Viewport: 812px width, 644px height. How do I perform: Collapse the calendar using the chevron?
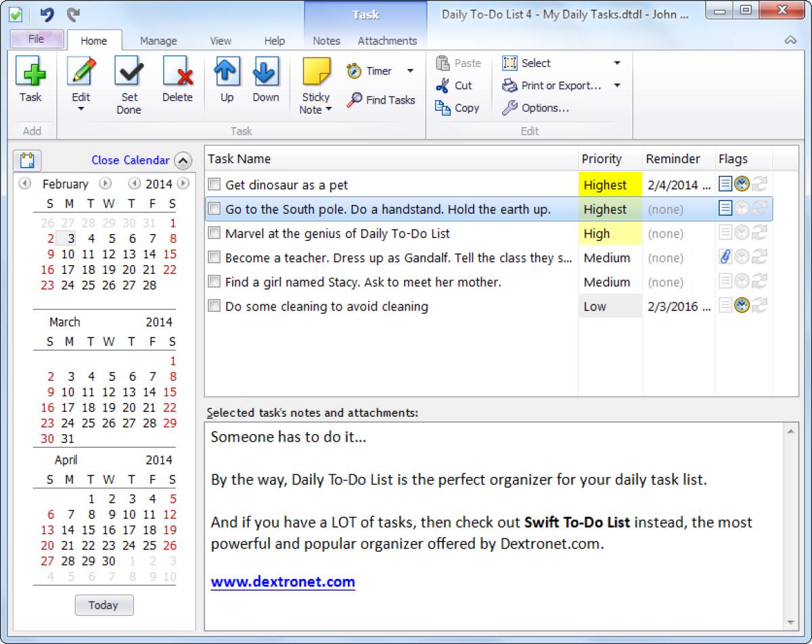[x=182, y=160]
